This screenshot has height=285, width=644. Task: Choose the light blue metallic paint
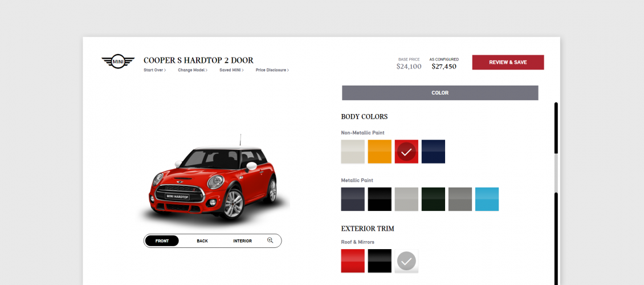487,199
